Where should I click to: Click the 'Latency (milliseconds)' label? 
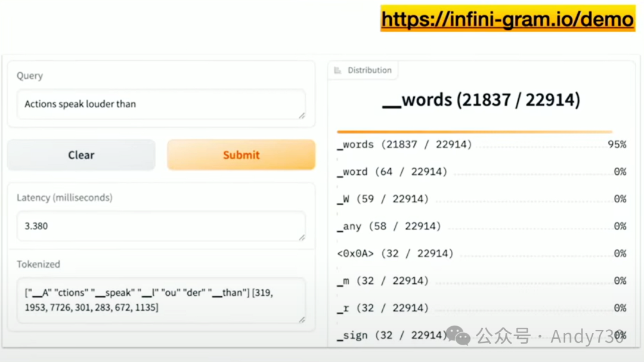click(64, 197)
